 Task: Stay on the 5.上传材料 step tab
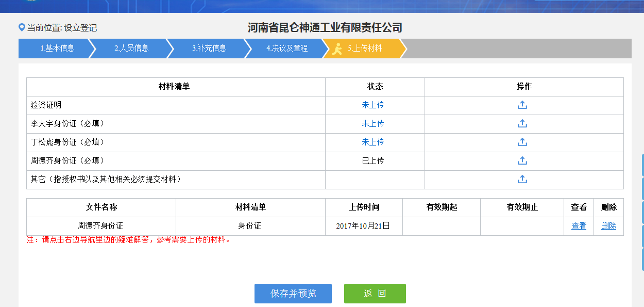pos(366,49)
